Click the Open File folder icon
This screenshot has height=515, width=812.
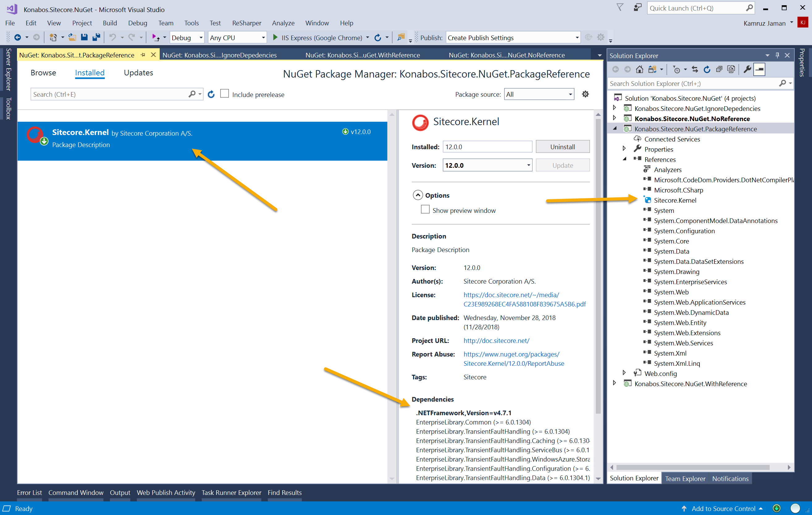pos(72,37)
